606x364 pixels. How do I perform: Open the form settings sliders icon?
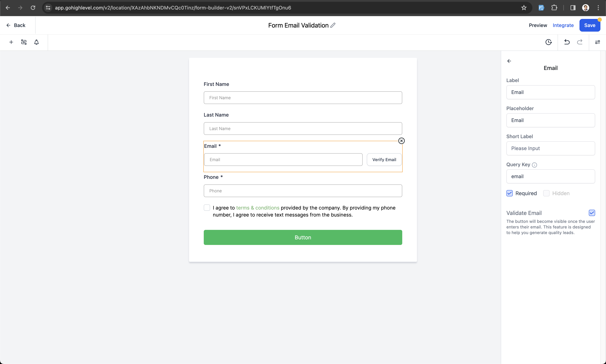coord(597,42)
